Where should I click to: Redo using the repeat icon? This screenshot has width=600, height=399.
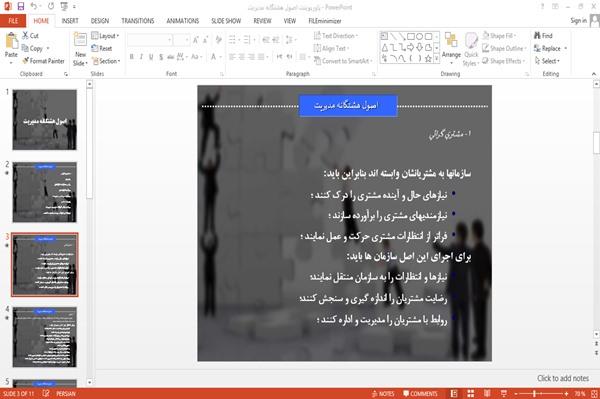pos(51,6)
